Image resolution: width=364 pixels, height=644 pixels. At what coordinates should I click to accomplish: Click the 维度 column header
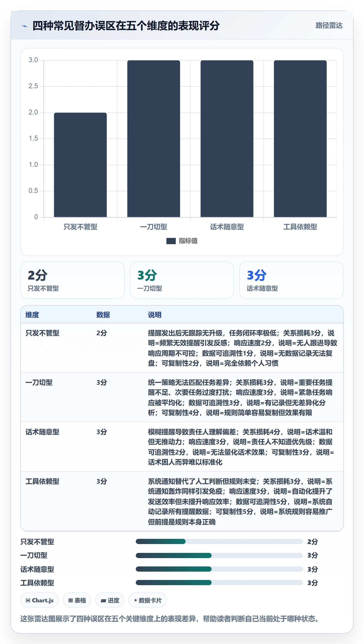[32, 315]
